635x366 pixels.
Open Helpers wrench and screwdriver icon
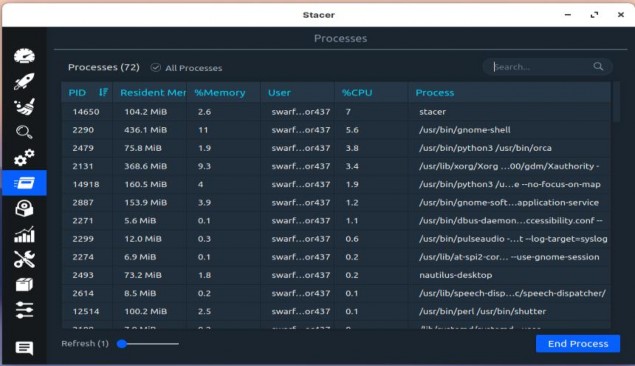[24, 260]
